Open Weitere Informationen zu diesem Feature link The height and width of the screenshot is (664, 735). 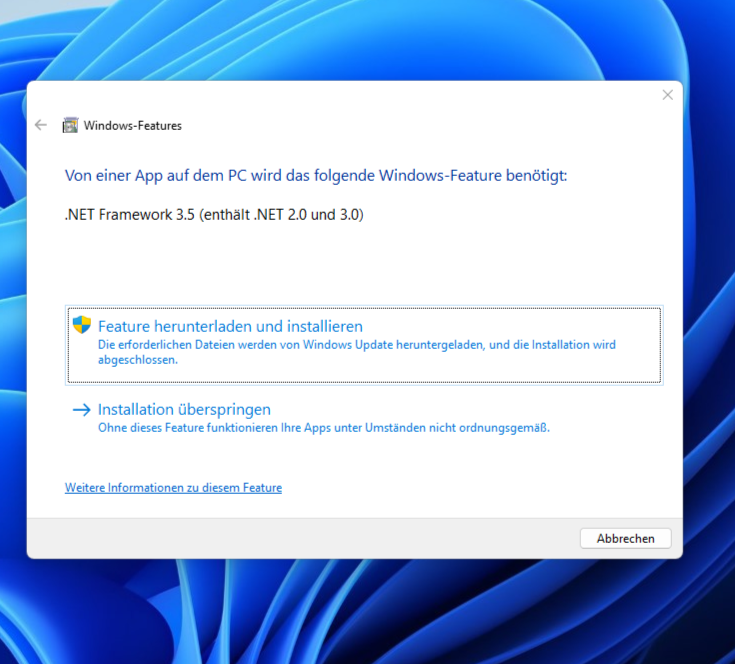[x=173, y=488]
